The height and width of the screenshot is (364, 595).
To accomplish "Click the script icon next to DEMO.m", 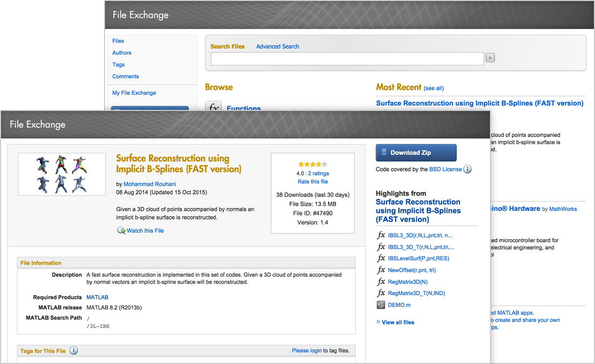I will pos(381,305).
